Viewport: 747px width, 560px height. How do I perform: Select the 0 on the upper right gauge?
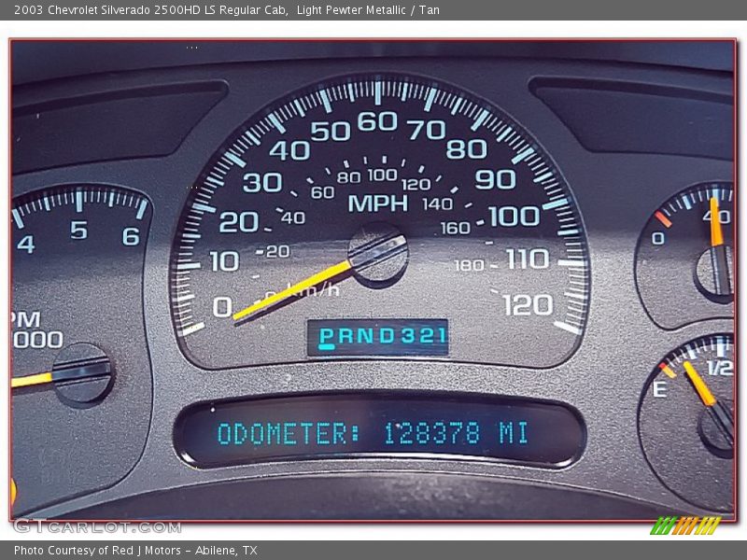[x=658, y=238]
